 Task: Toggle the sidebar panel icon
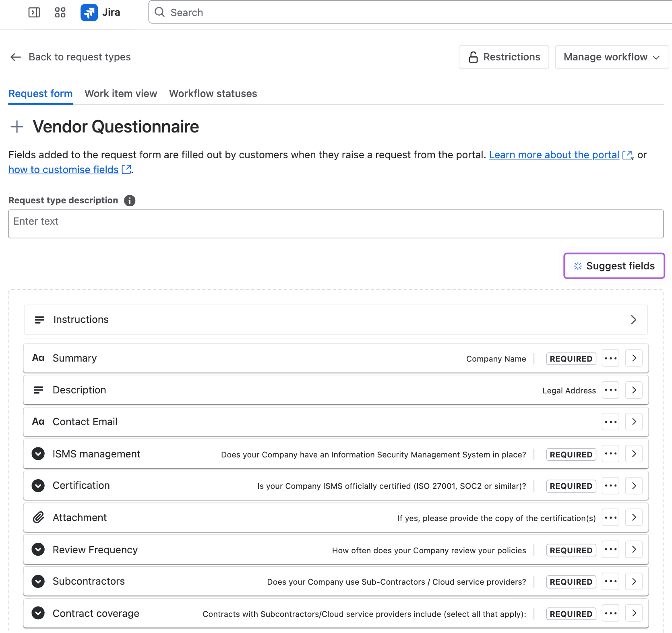click(34, 12)
